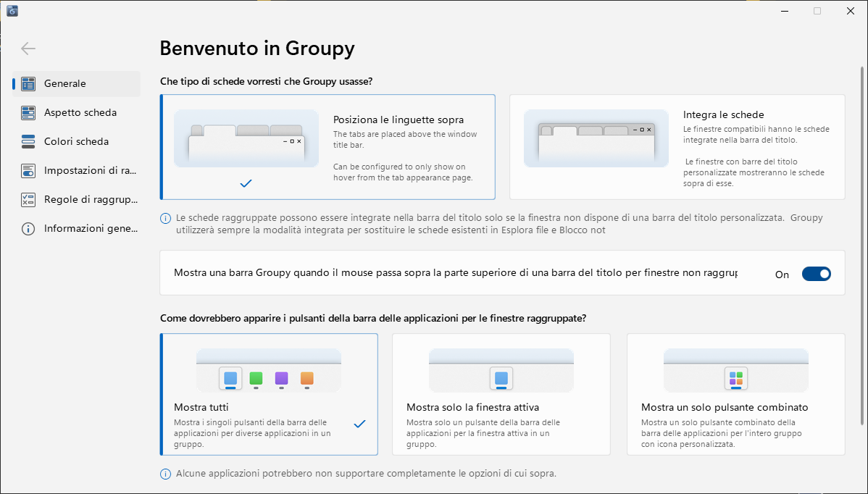Select the 'Posiziona le linguette sopra' option
The width and height of the screenshot is (868, 494).
[x=327, y=147]
